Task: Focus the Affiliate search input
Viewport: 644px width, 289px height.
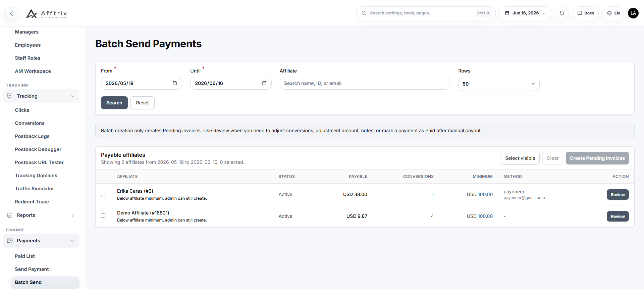Action: tap(365, 83)
